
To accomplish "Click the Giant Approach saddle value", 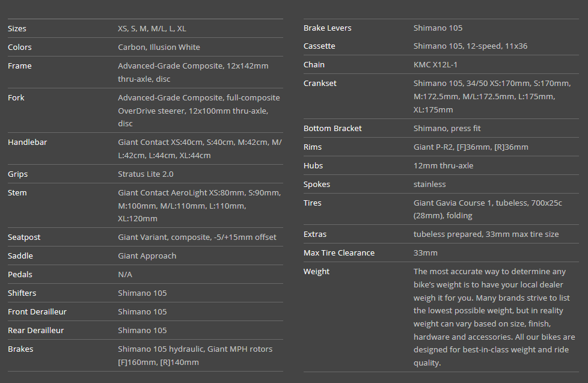I will (147, 256).
